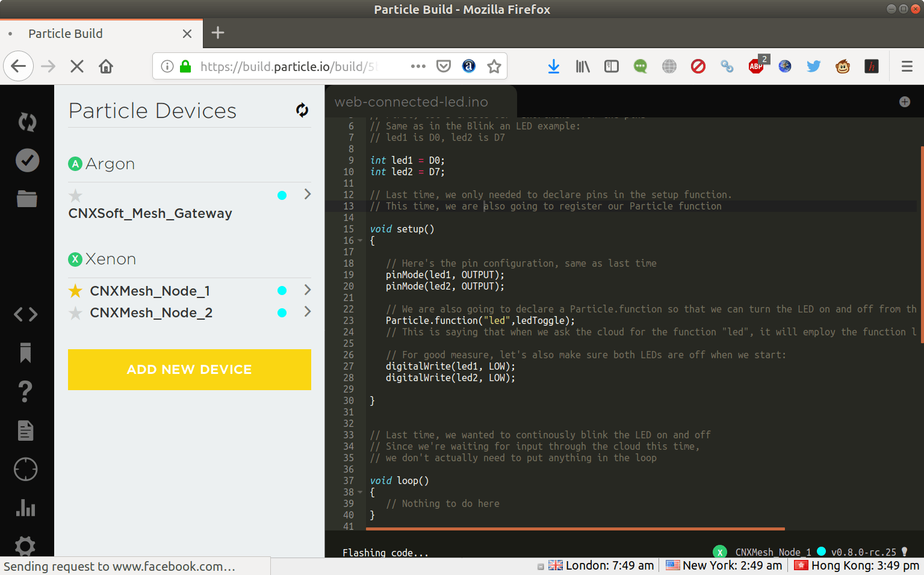Screen dimensions: 924x575
Task: Open the Firefox hamburger menu
Action: 907,66
